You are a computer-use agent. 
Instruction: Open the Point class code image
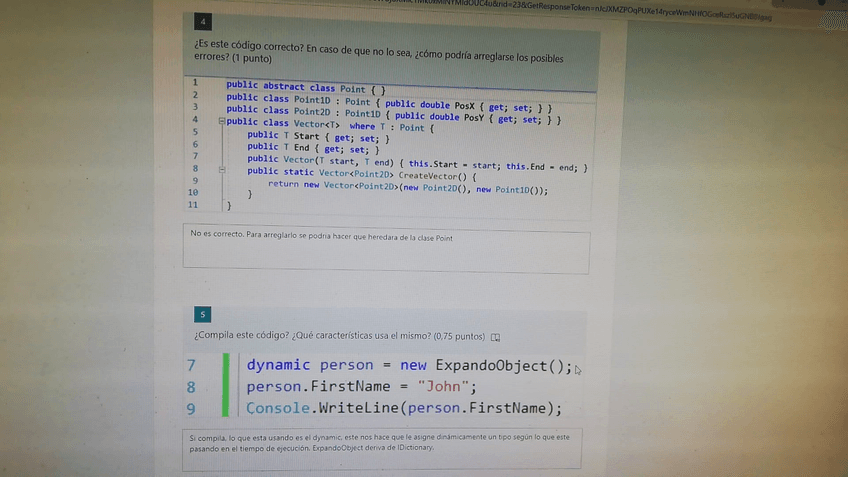390,147
